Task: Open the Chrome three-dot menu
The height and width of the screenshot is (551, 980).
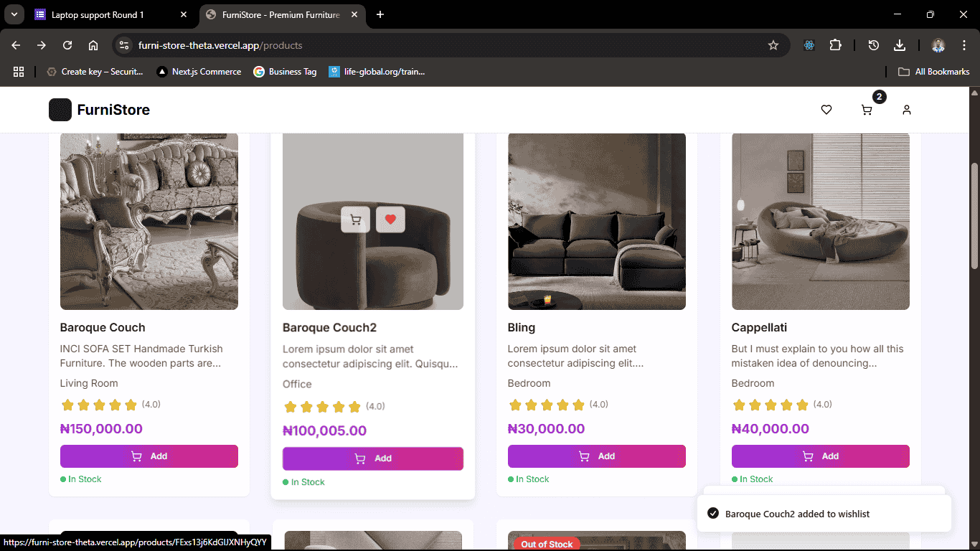Action: pyautogui.click(x=963, y=45)
